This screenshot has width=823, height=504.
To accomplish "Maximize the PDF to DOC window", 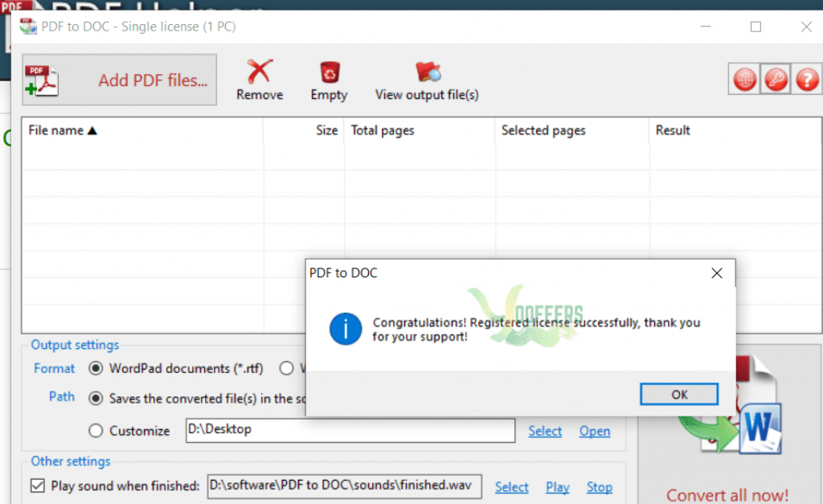I will (755, 27).
